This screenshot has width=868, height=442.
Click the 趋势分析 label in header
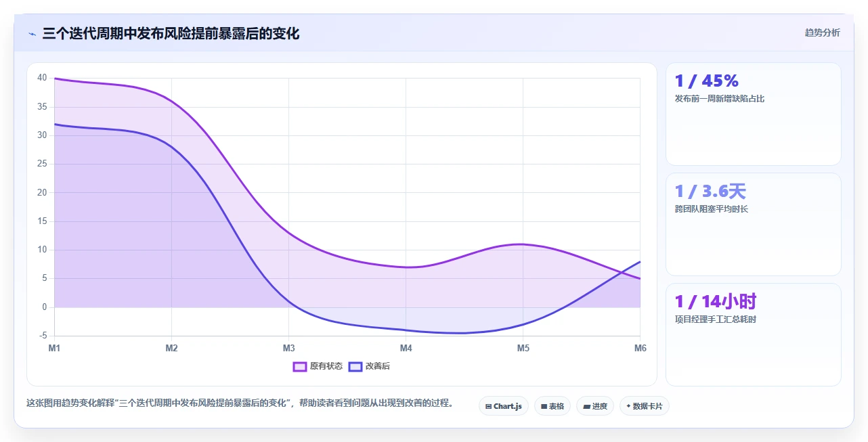coord(822,32)
